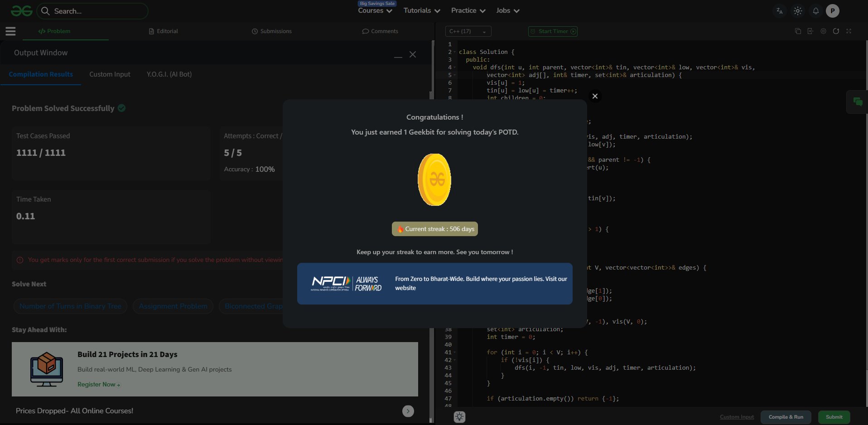Screen dimensions: 868x425
Task: Click Compile & Run
Action: click(786, 417)
